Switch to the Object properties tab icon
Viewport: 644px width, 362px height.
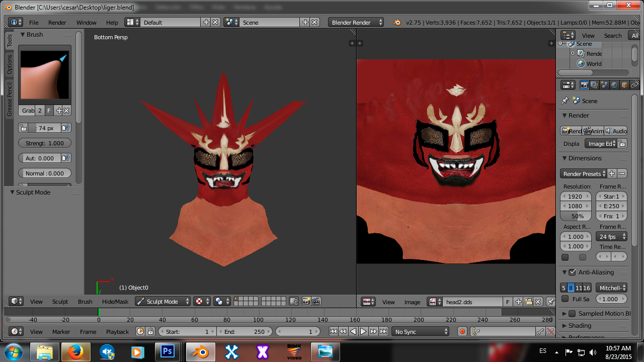624,85
